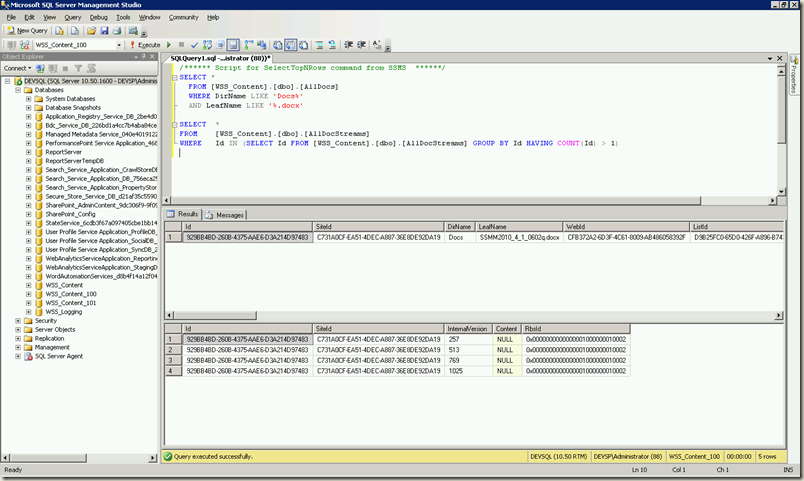The height and width of the screenshot is (481, 804).
Task: Expand the WSS_Content database node
Action: coord(29,285)
